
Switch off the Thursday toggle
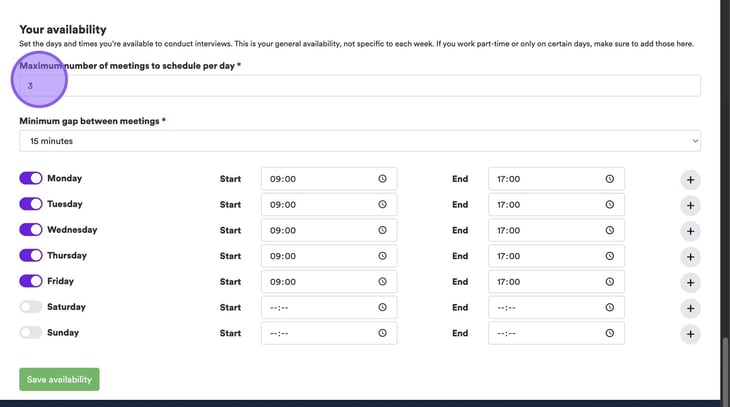[x=31, y=255]
